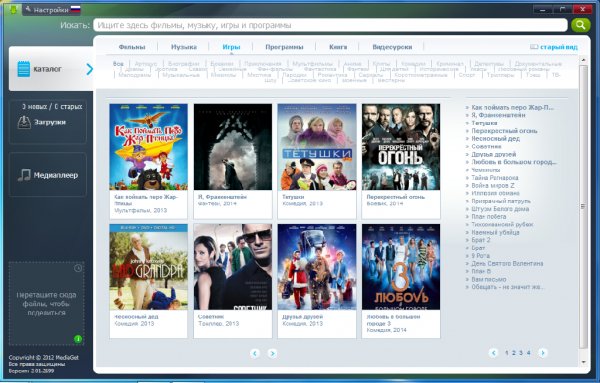Click Я, Франкенштейн in the side list
The height and width of the screenshot is (383, 600).
pyautogui.click(x=498, y=115)
